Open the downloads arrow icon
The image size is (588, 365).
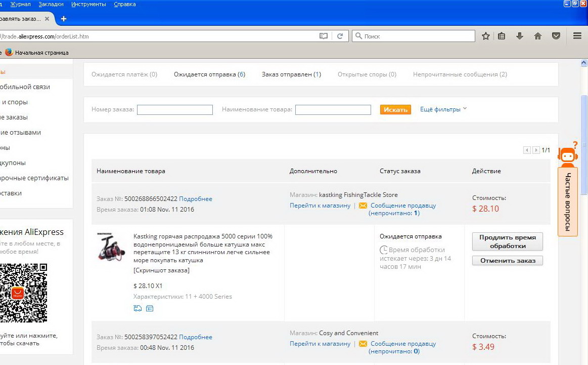(x=519, y=36)
